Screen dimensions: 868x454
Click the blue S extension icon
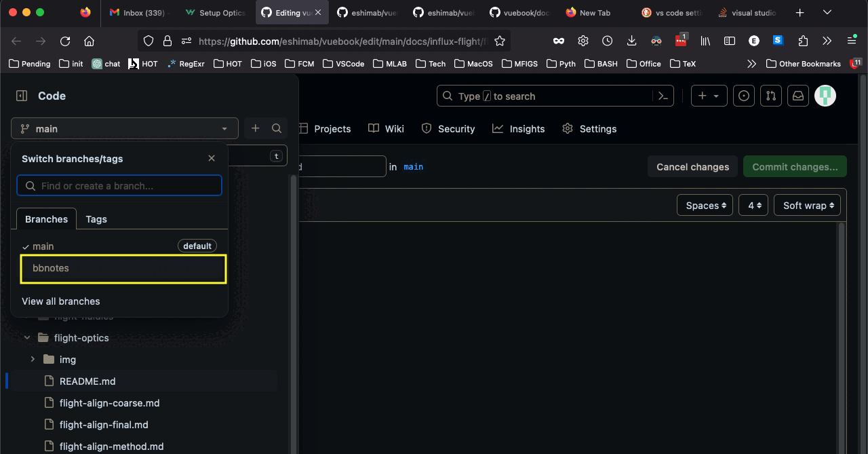(x=778, y=40)
